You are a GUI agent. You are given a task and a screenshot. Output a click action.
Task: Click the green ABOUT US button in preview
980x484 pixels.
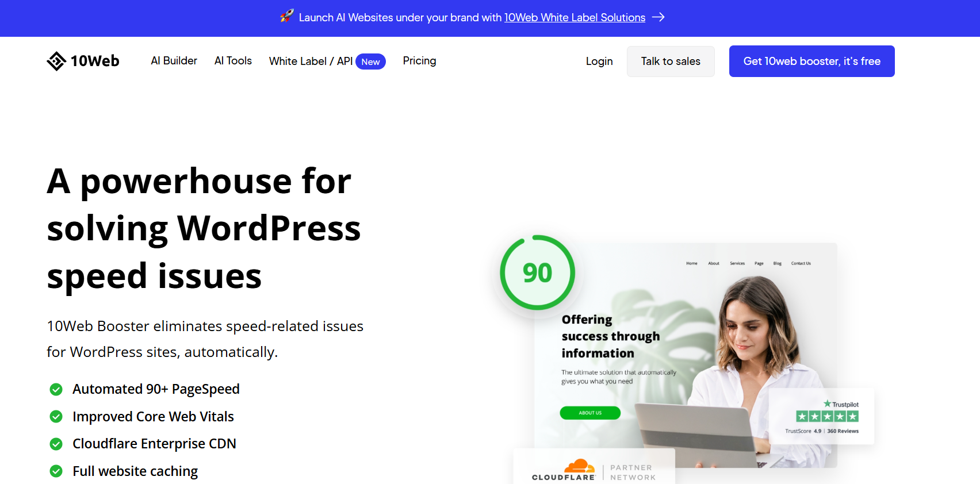coord(590,413)
